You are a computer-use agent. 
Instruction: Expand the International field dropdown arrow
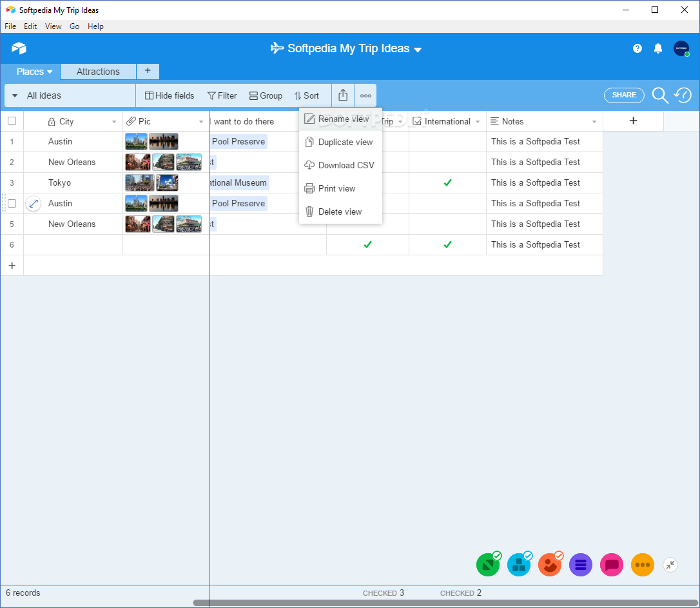point(478,121)
